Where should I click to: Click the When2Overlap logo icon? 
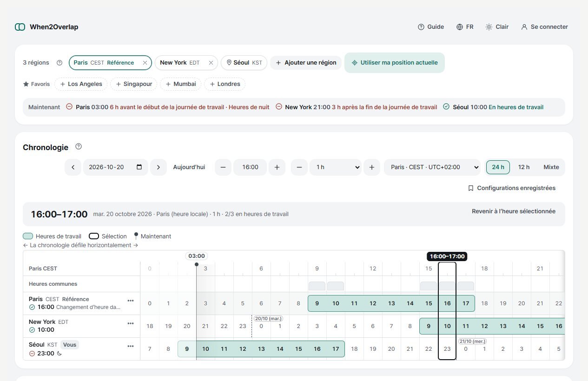point(20,27)
